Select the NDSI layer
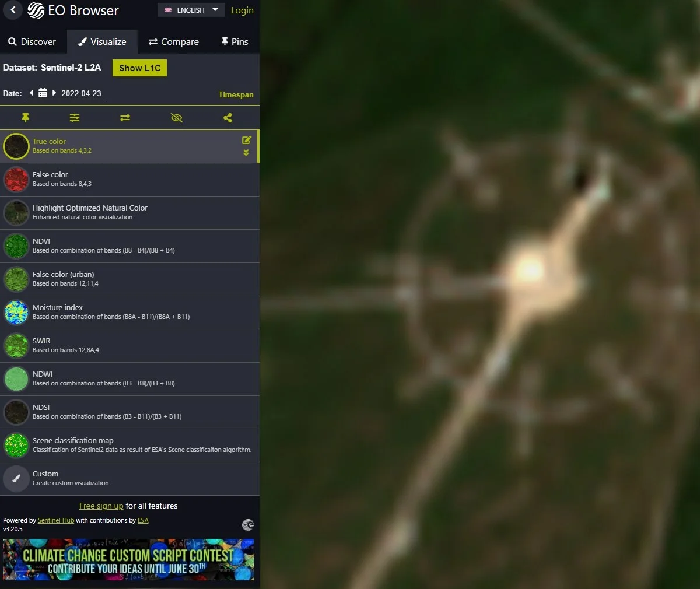The height and width of the screenshot is (589, 700). click(129, 412)
